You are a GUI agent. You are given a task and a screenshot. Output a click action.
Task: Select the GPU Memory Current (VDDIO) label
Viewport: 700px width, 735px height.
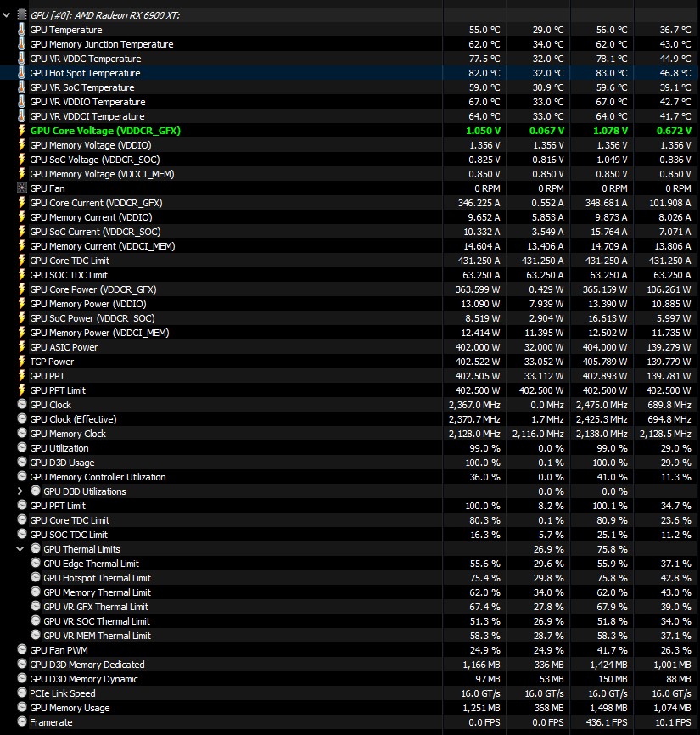[x=91, y=217]
